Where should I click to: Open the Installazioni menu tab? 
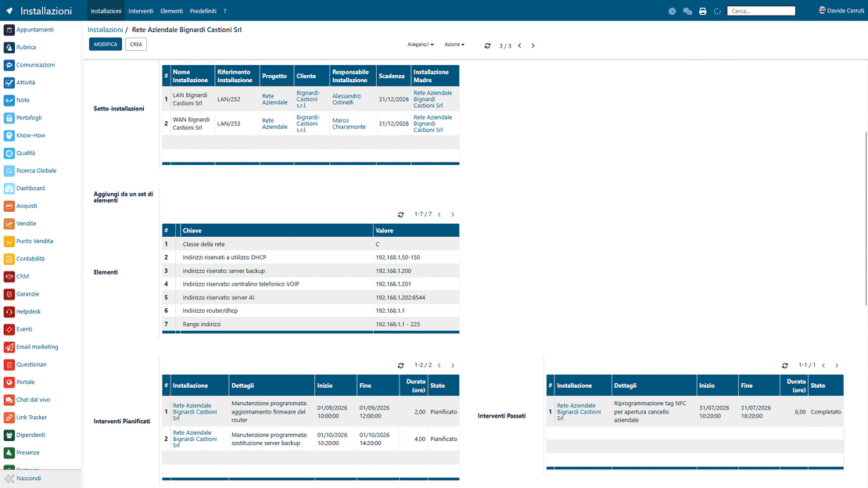pyautogui.click(x=106, y=11)
